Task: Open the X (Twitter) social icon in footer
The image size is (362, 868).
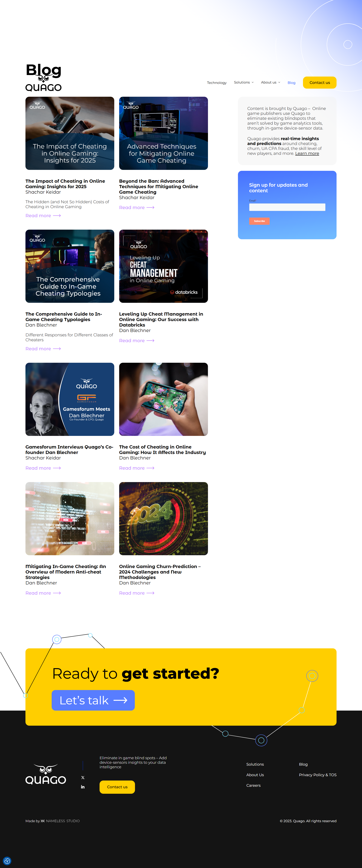Action: 83,777
